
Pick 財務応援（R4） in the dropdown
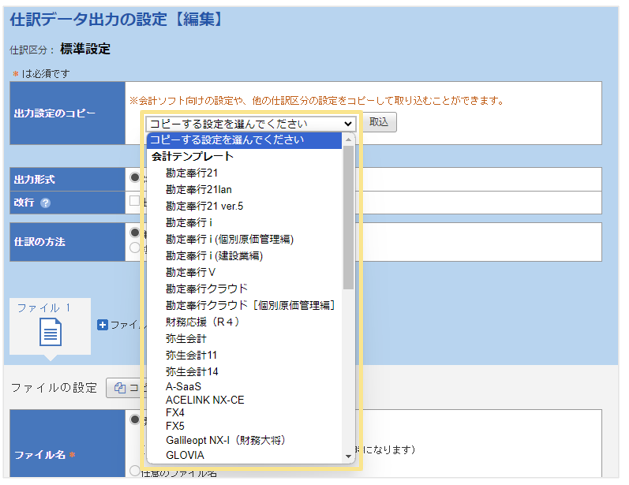pos(203,322)
